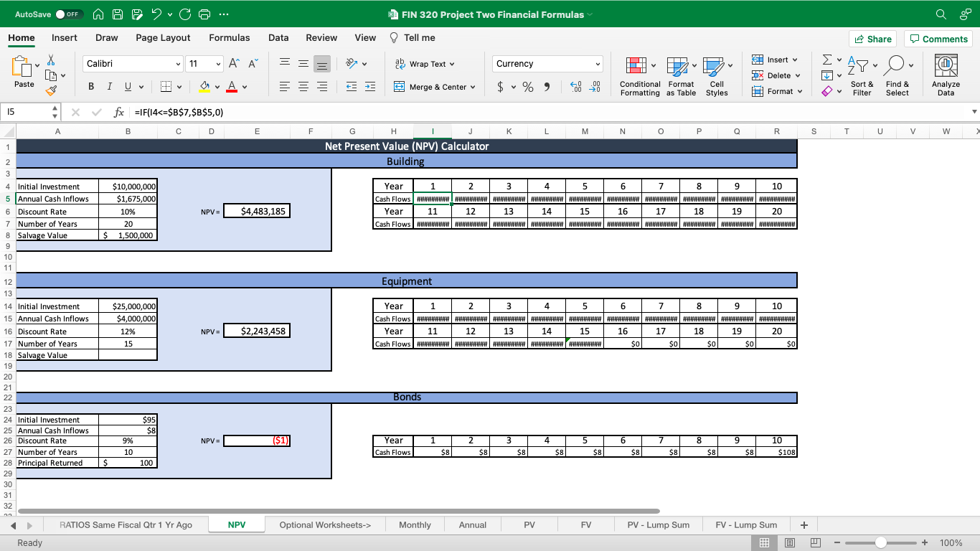This screenshot has width=980, height=551.
Task: Add a new sheet with plus button
Action: (804, 525)
